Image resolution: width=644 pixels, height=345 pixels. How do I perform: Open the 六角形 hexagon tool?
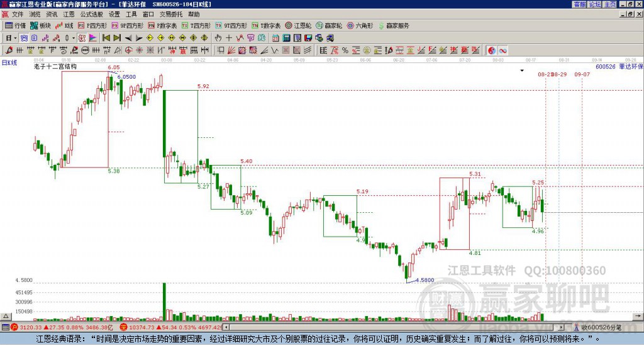coord(360,25)
